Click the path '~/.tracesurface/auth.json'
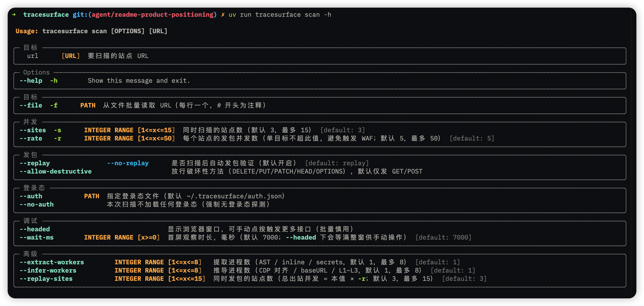644x306 pixels. (234, 196)
